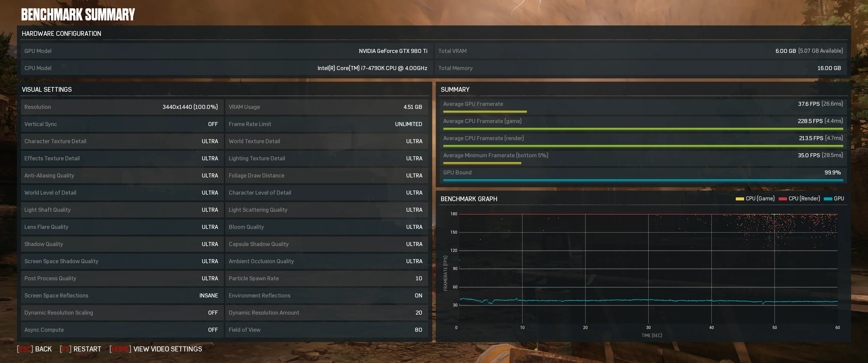
Task: Click the Bloom Quality ULTRA row
Action: (x=326, y=227)
